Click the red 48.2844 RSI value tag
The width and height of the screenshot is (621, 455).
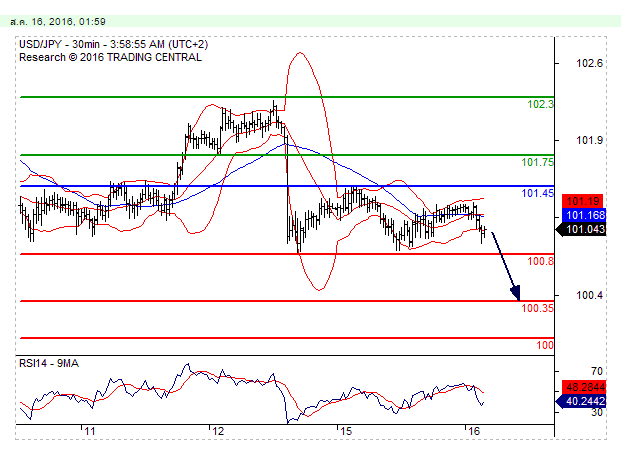coord(584,387)
